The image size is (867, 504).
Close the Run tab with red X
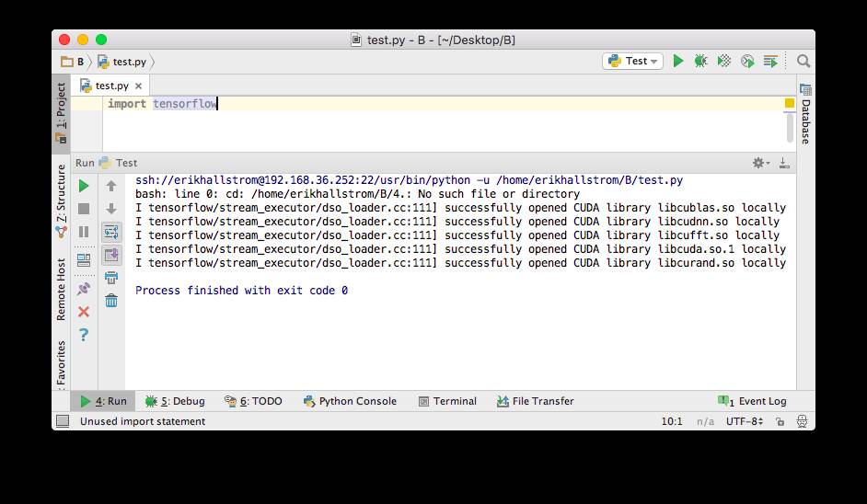click(84, 312)
